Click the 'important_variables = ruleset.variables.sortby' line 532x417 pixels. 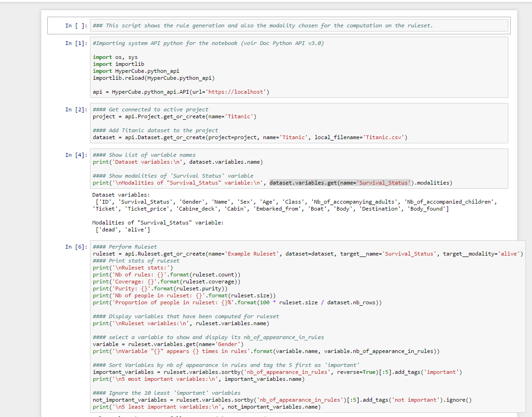(x=277, y=372)
